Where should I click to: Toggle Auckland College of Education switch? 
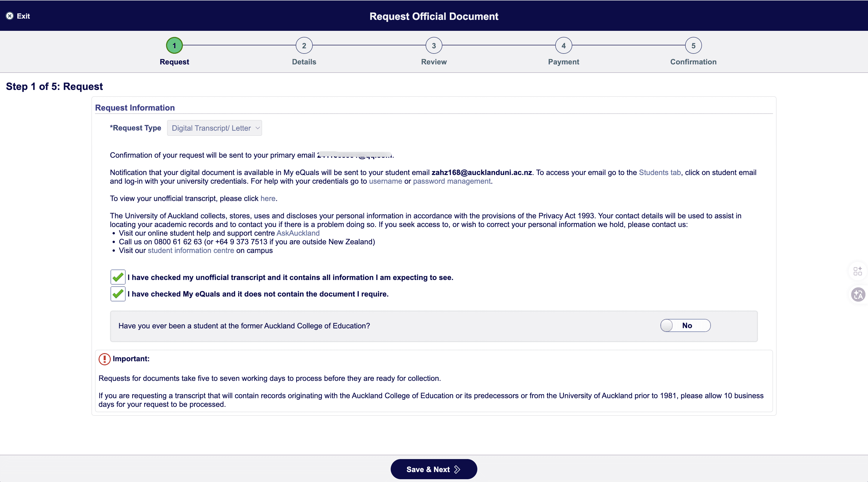click(x=685, y=326)
